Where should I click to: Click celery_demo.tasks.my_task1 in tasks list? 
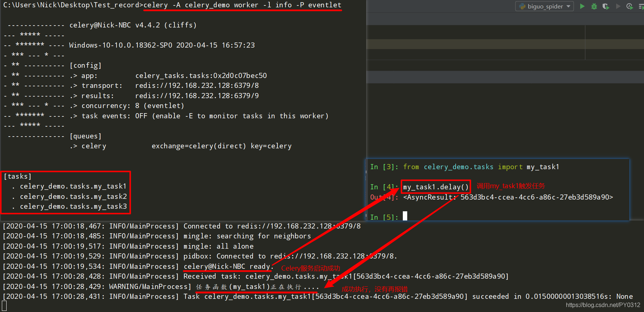click(x=73, y=186)
